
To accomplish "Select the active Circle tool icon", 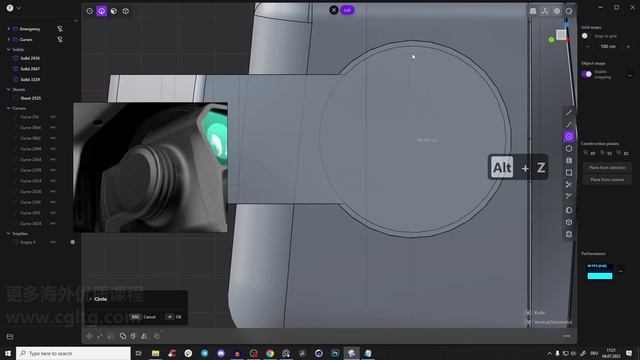I will 569,136.
